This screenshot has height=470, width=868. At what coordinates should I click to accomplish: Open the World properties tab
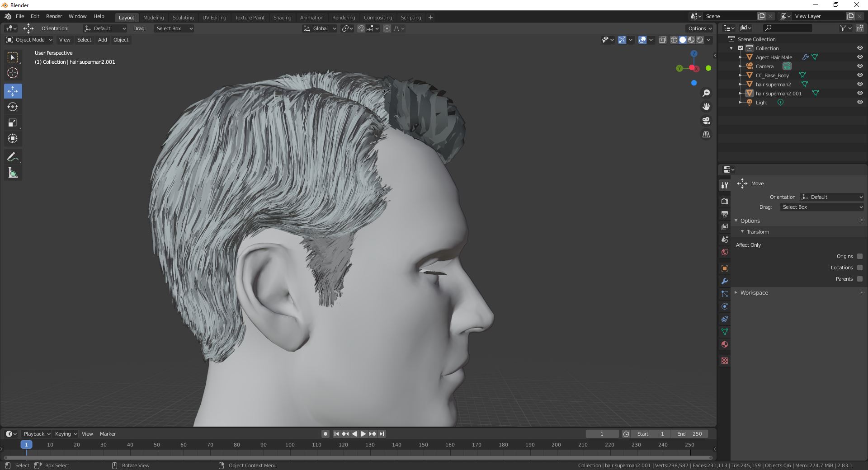[x=725, y=252]
